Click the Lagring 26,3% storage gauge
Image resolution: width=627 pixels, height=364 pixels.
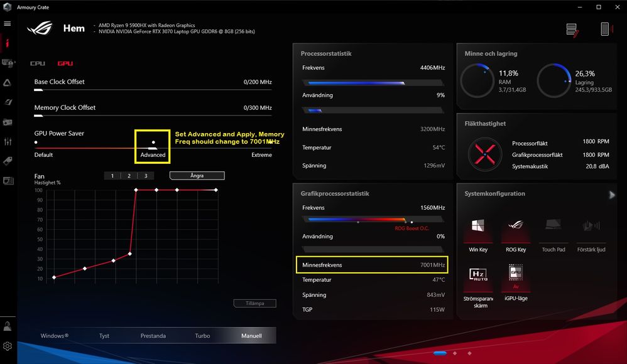click(x=554, y=80)
